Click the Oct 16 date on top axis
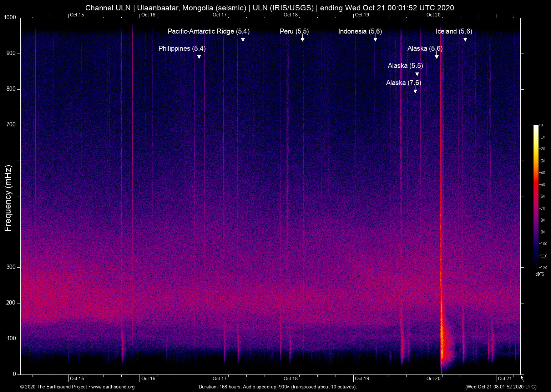 click(148, 15)
